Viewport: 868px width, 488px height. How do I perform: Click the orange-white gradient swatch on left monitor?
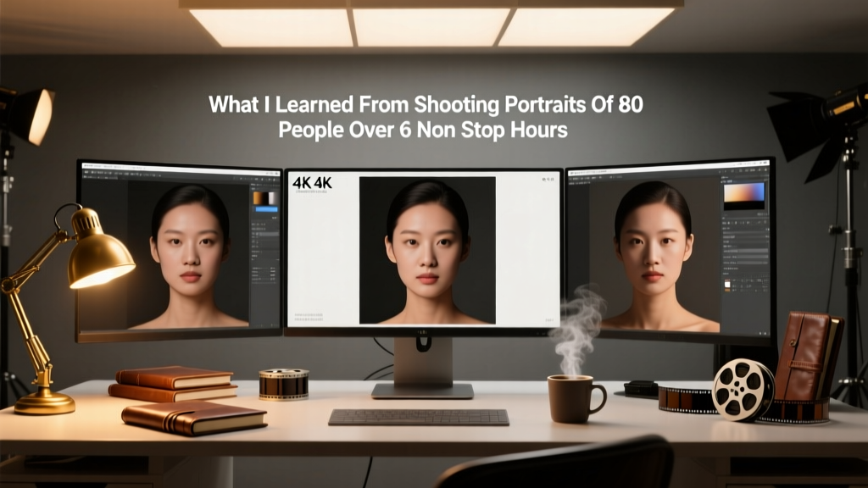pyautogui.click(x=265, y=198)
